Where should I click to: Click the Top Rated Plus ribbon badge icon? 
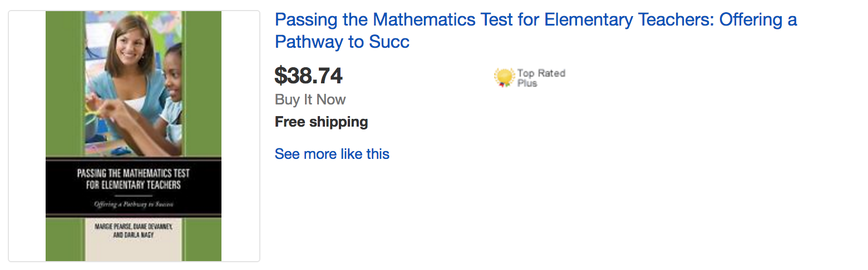(x=504, y=77)
